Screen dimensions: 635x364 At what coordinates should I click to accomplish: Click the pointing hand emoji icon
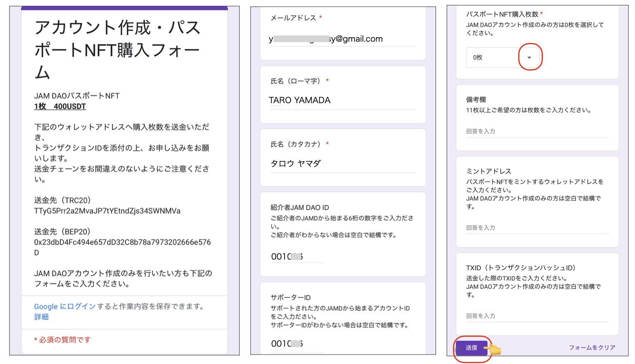click(493, 350)
